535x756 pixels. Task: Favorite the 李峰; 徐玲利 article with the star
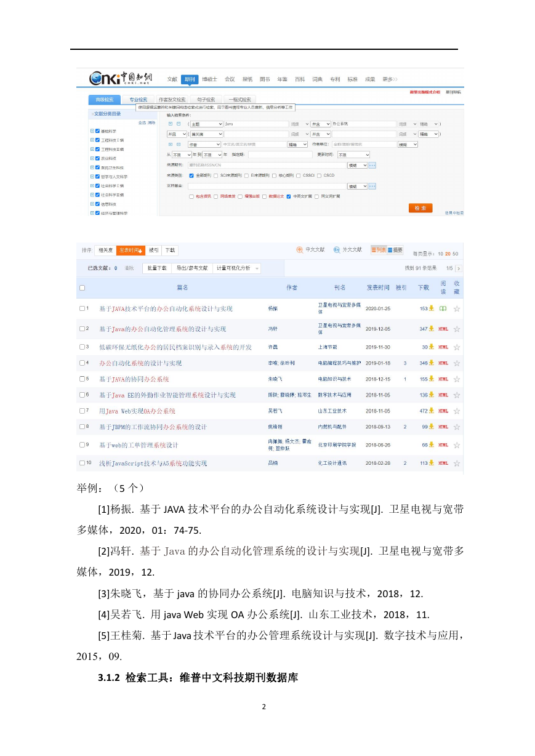click(x=457, y=363)
